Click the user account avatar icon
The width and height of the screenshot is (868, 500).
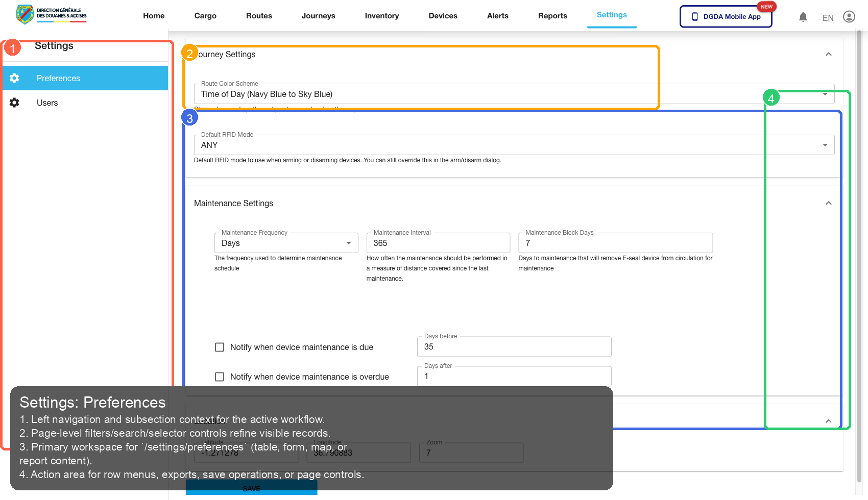click(x=849, y=16)
